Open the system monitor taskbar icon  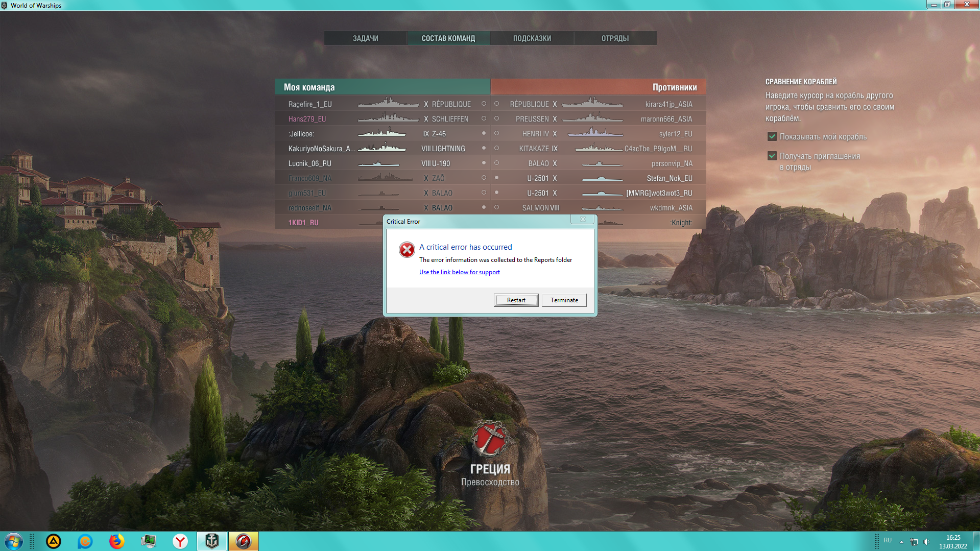point(149,541)
